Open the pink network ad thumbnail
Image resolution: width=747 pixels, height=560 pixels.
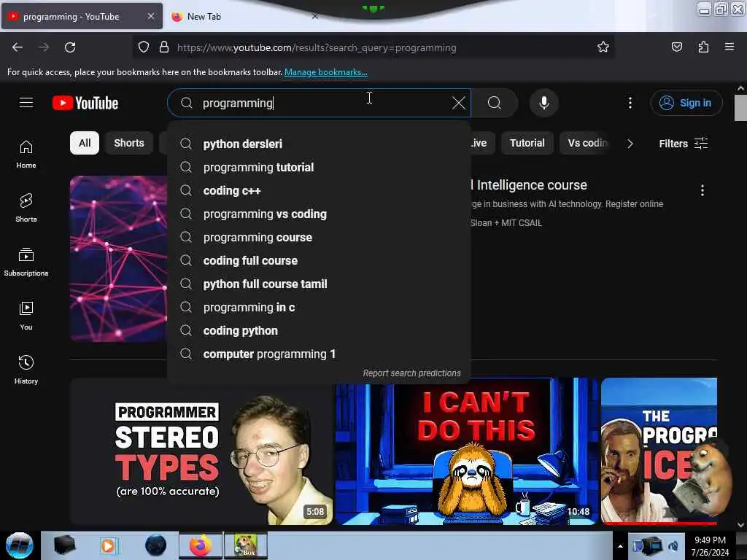click(119, 259)
